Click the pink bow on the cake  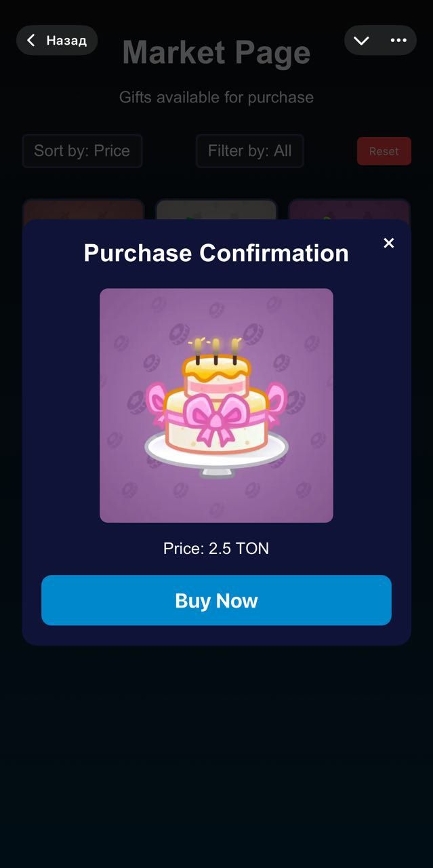coord(216,417)
